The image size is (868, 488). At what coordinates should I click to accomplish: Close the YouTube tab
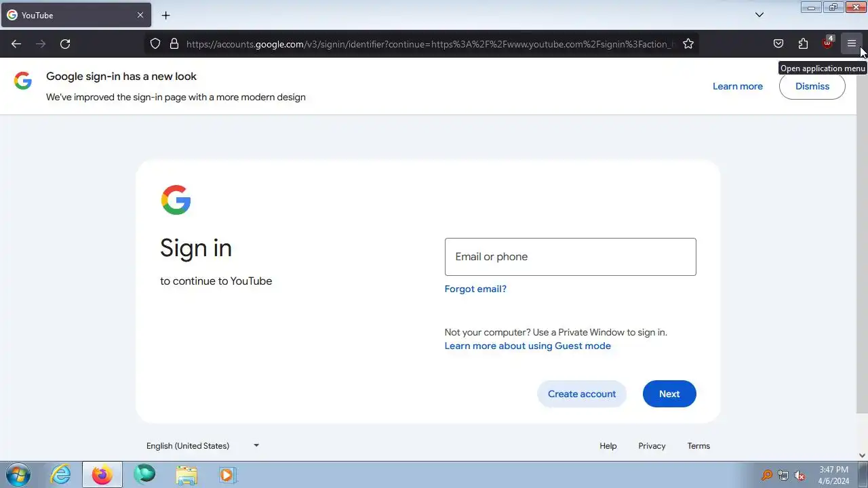[x=140, y=15]
